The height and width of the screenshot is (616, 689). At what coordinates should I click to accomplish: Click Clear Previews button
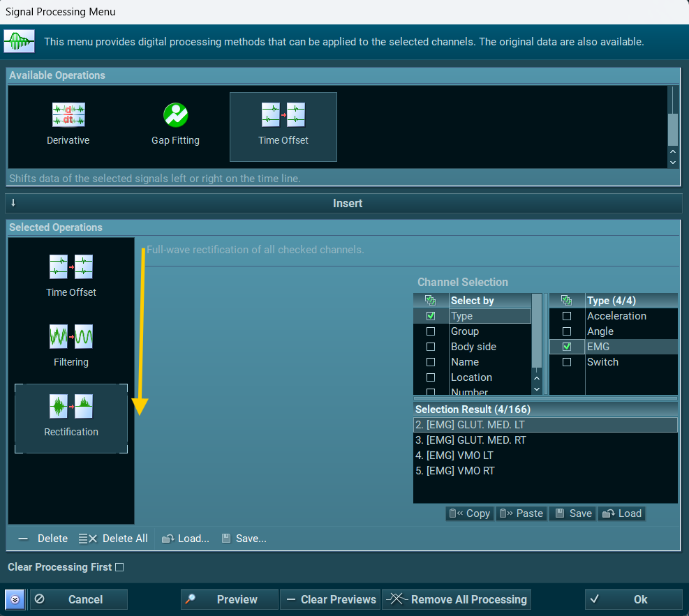[330, 599]
